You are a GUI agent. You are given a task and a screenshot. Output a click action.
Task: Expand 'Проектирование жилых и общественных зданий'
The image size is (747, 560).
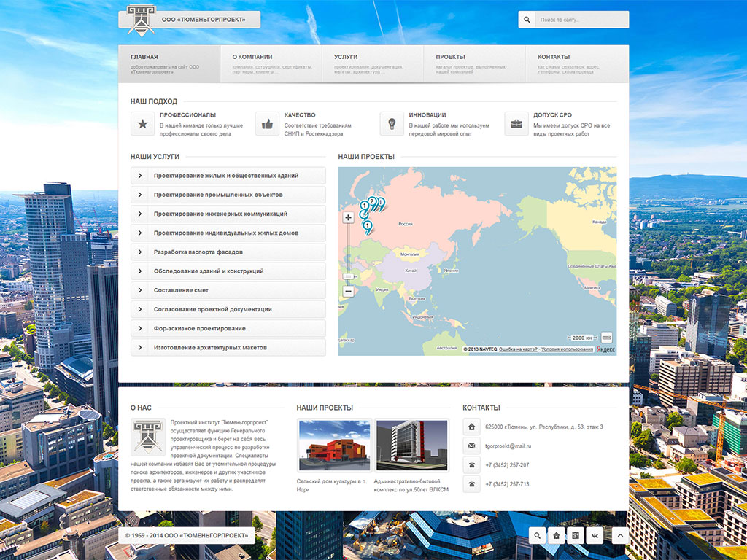228,176
